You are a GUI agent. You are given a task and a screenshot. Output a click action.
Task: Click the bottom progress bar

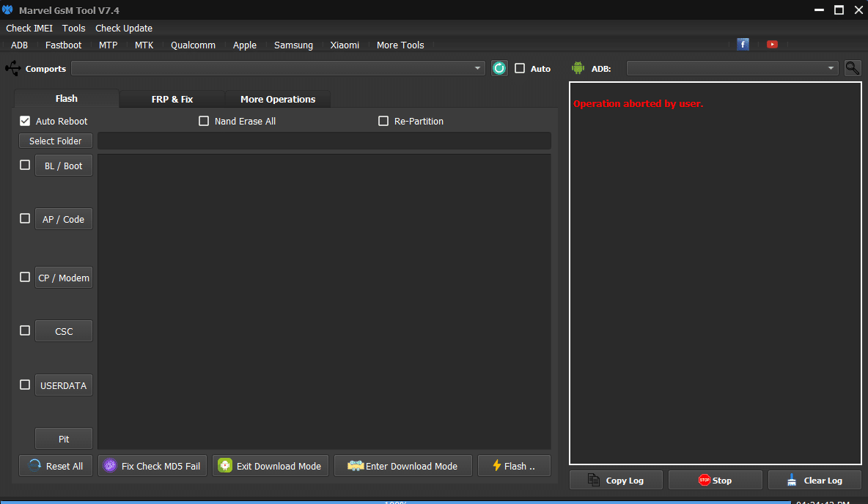pos(396,502)
